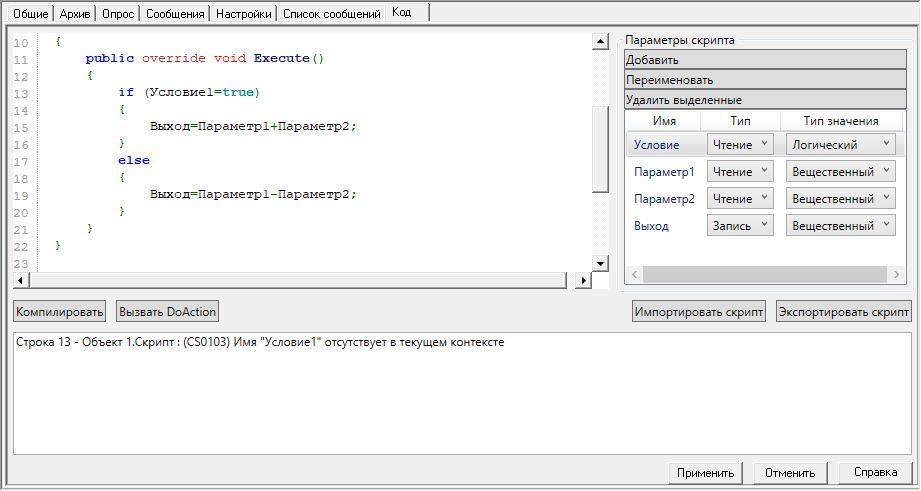Click the code editor scroll-right arrow
Viewport: 921px width, 491px height.
[583, 280]
